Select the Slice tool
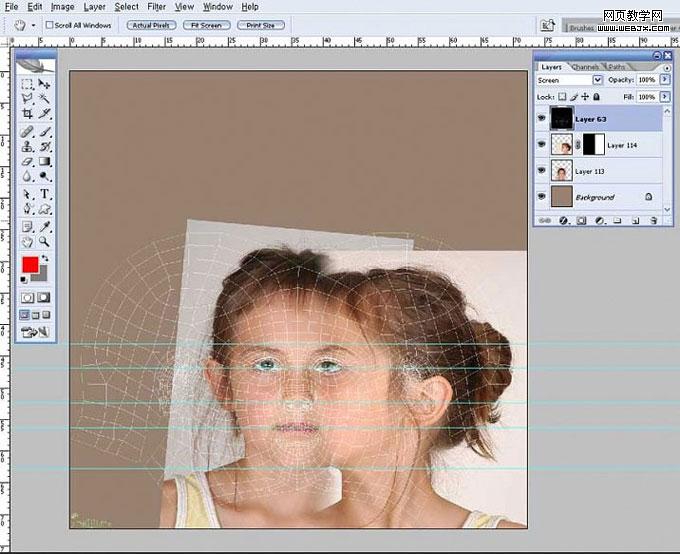 44,114
